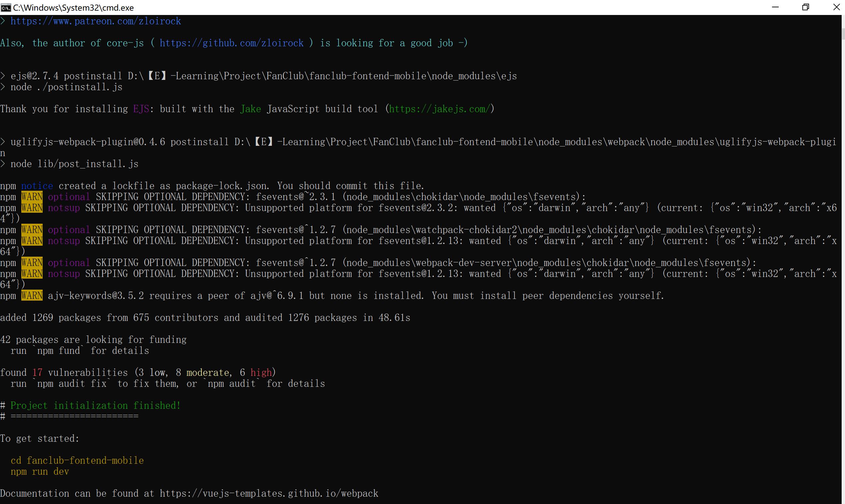Click 'To get started:' line
Image resolution: width=845 pixels, height=504 pixels.
(40, 438)
